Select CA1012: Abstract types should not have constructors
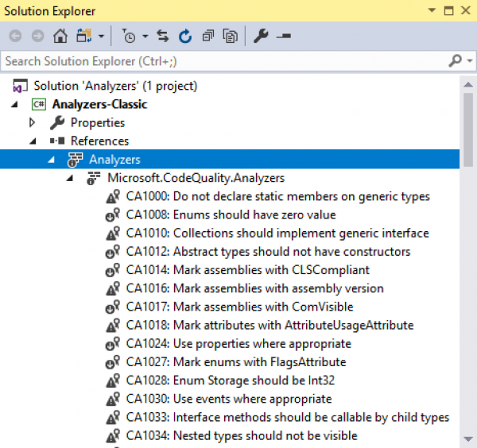The height and width of the screenshot is (448, 477). point(268,252)
